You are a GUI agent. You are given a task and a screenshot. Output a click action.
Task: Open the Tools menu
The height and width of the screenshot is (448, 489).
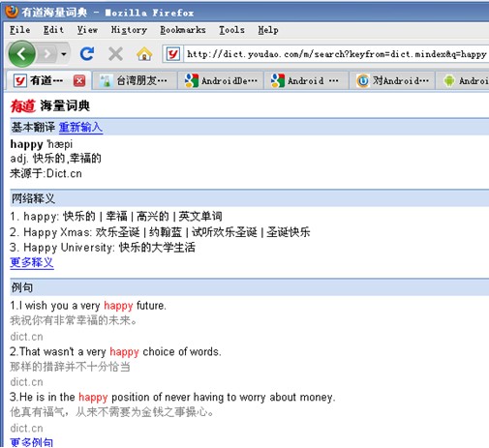[x=231, y=30]
